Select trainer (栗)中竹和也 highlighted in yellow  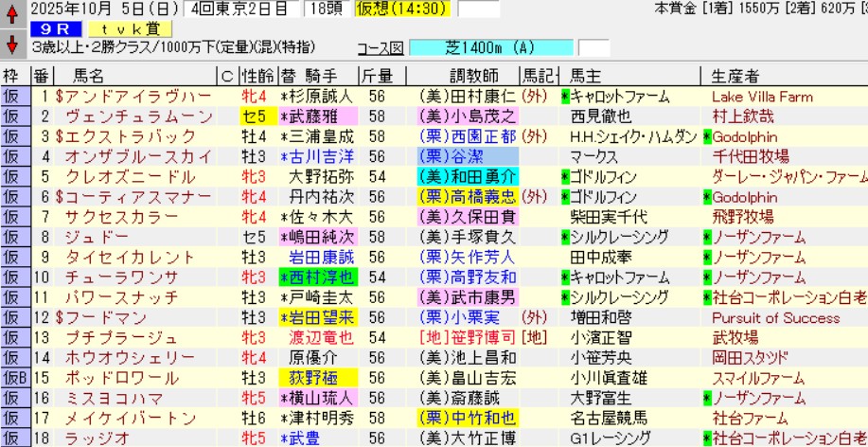pos(468,416)
